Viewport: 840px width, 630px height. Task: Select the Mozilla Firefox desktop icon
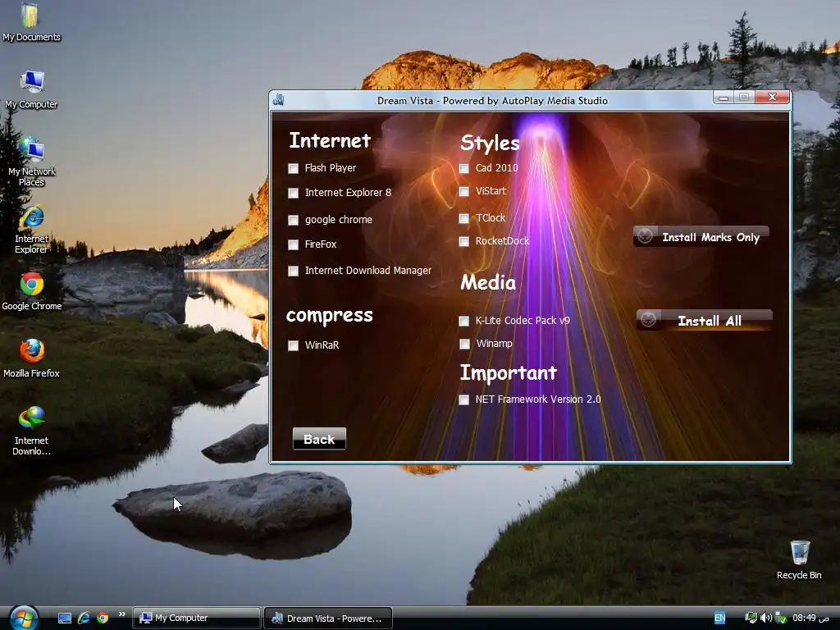click(x=32, y=358)
